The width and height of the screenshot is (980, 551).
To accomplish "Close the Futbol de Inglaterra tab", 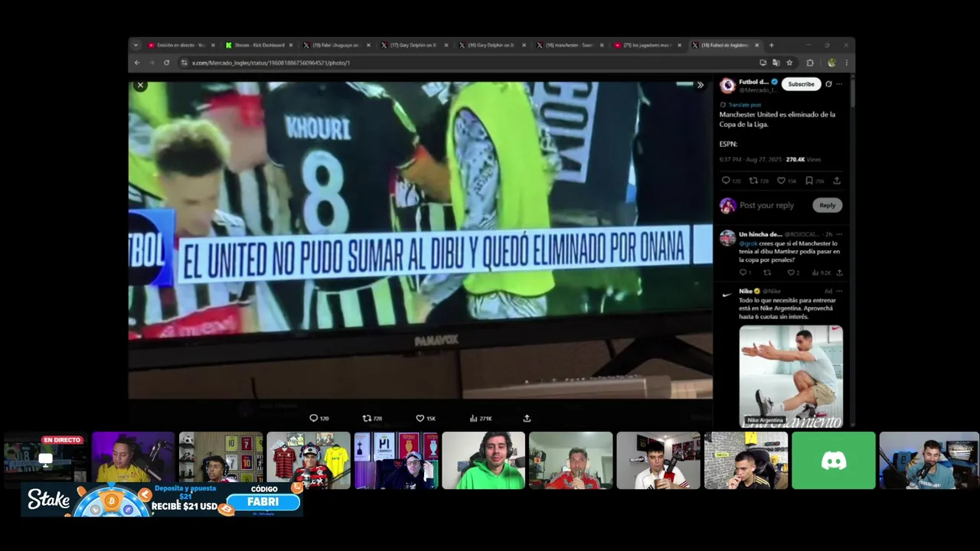I will click(x=757, y=45).
